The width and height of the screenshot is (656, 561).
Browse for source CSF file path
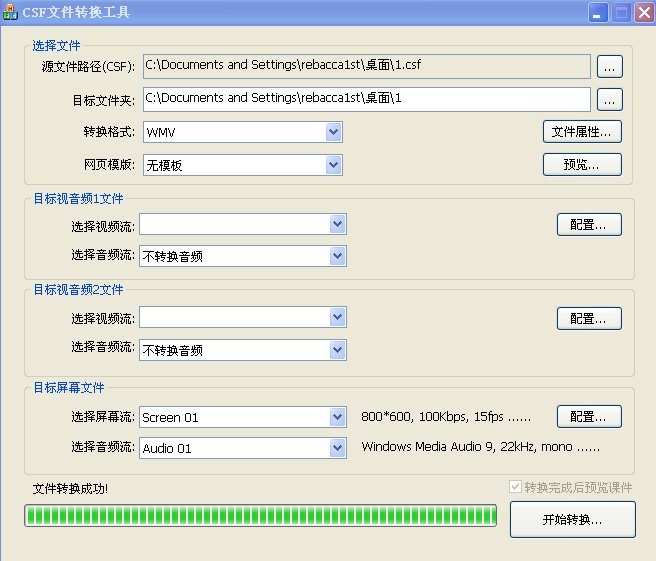(610, 67)
